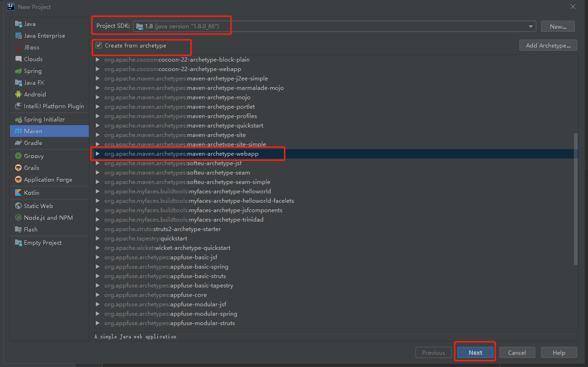Click the archetype list vertical scrollbar
This screenshot has height=367, width=588.
point(576,199)
